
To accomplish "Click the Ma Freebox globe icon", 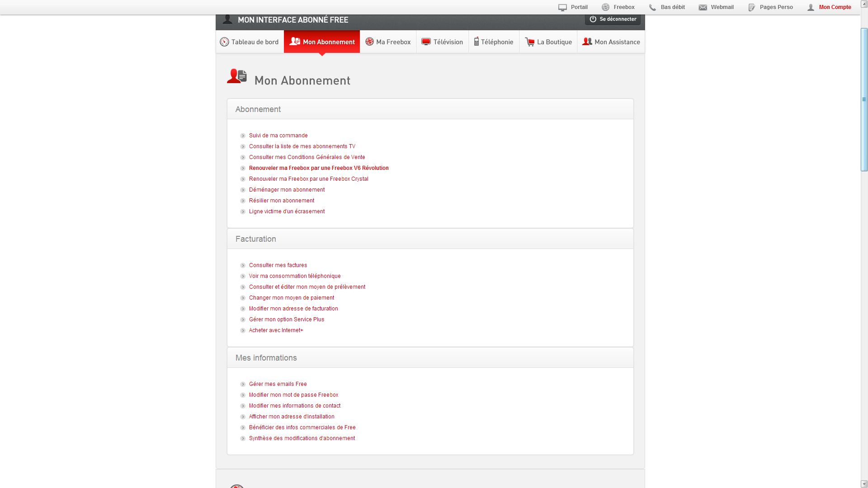I will point(369,42).
